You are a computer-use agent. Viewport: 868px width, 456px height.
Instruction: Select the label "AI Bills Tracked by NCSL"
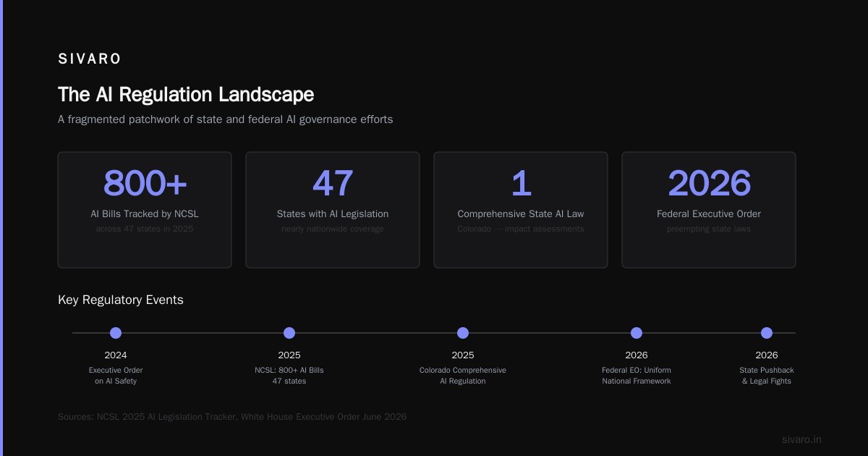(x=145, y=214)
